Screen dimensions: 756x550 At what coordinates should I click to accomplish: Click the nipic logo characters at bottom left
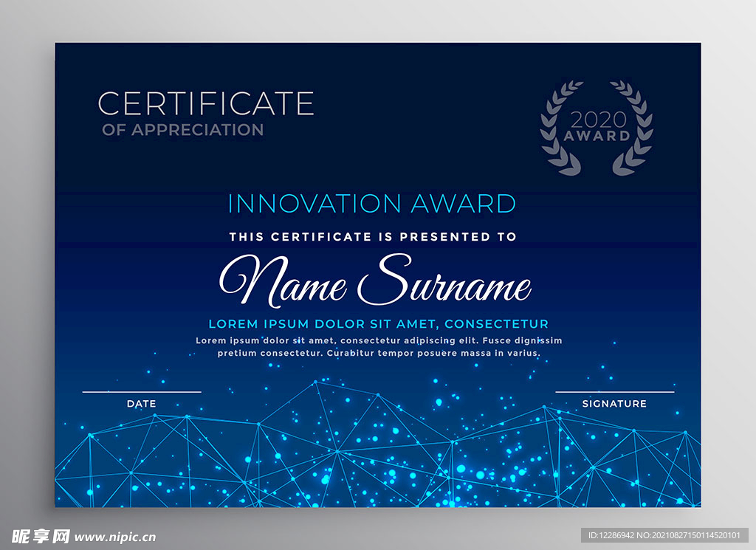pyautogui.click(x=41, y=536)
